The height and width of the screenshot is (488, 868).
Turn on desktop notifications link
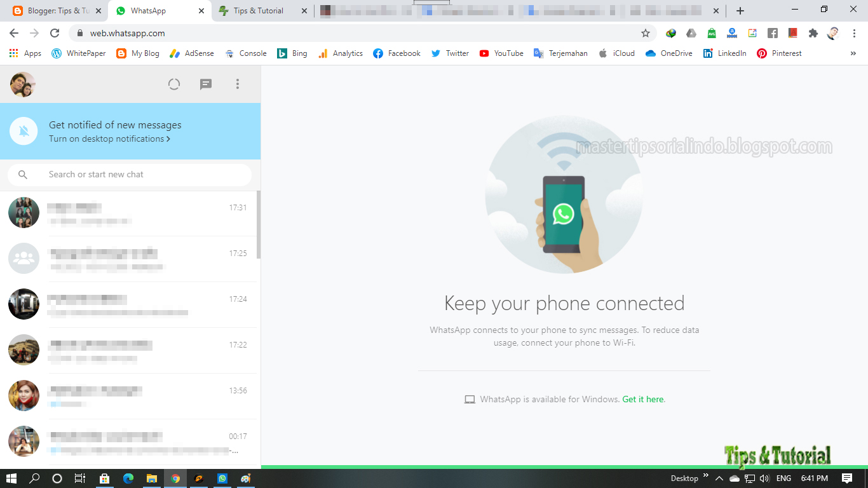(109, 139)
